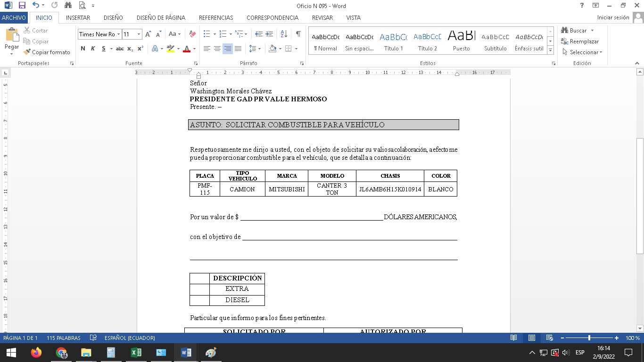Image resolution: width=644 pixels, height=362 pixels.
Task: Click Iniciar sesión link
Action: pos(613,18)
